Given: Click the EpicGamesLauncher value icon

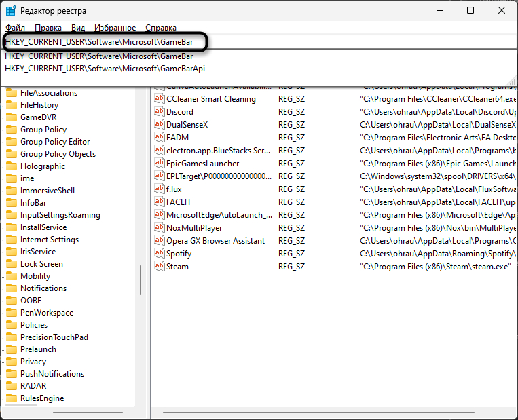Looking at the screenshot, I should pos(160,163).
